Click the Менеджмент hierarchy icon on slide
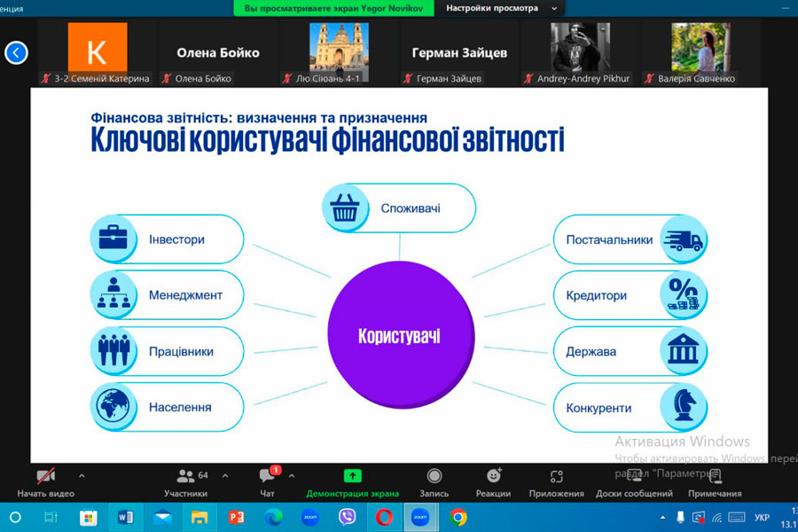 click(x=113, y=293)
